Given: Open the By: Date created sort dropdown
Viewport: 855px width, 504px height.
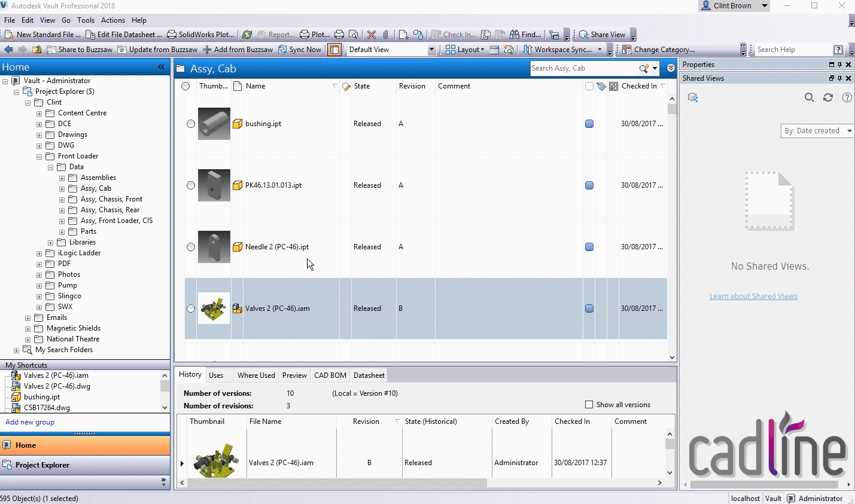Looking at the screenshot, I should 817,131.
